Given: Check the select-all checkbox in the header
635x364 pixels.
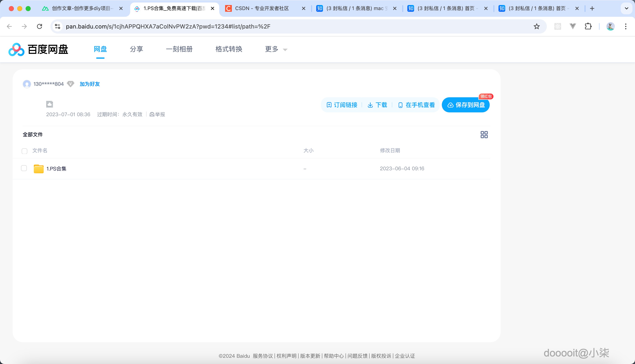Looking at the screenshot, I should click(24, 151).
